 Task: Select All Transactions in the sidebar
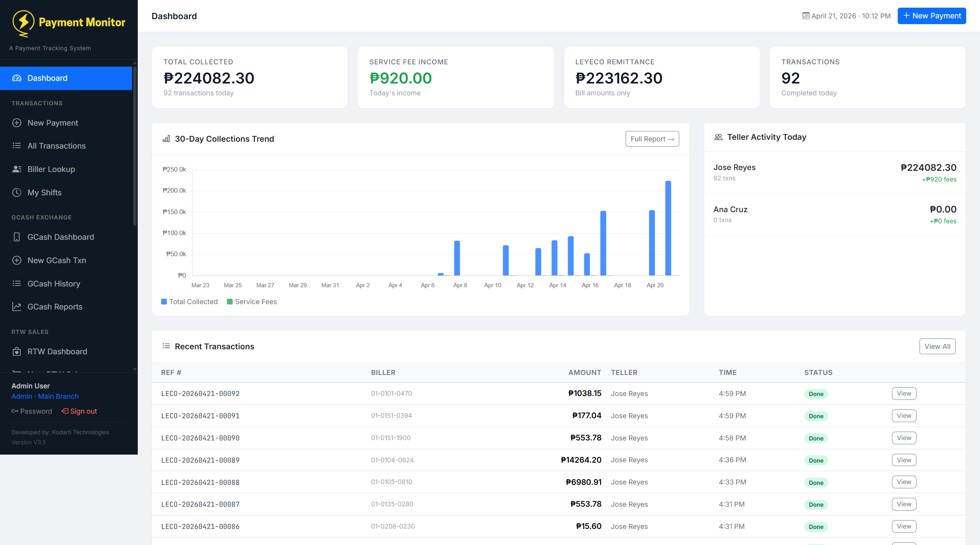(x=56, y=146)
